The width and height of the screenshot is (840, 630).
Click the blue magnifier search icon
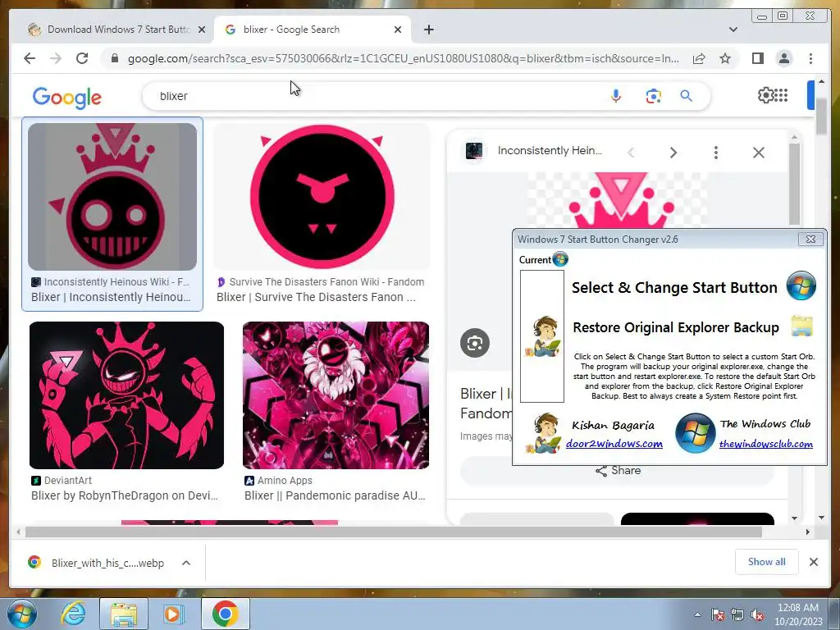click(687, 96)
